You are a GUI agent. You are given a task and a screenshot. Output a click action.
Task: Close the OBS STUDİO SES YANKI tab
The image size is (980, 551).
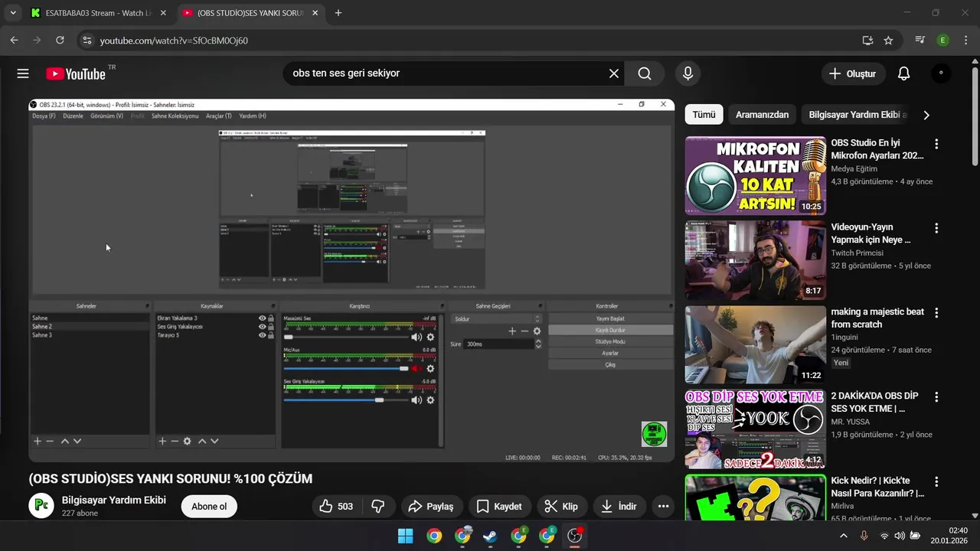[315, 13]
